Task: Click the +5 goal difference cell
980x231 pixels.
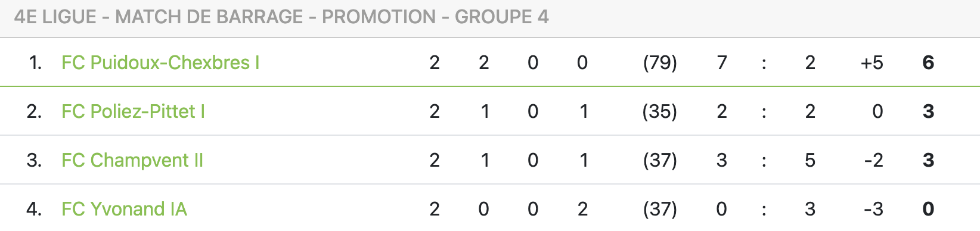Action: [x=872, y=63]
